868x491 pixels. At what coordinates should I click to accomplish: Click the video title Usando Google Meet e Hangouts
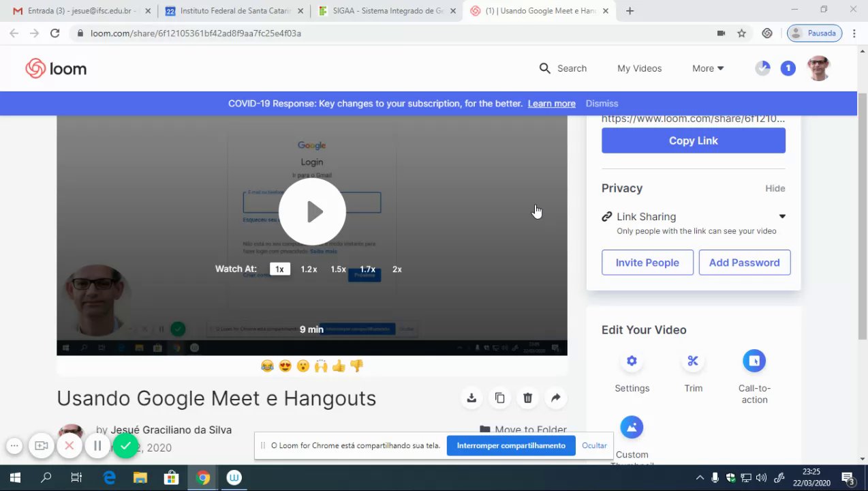pos(217,398)
